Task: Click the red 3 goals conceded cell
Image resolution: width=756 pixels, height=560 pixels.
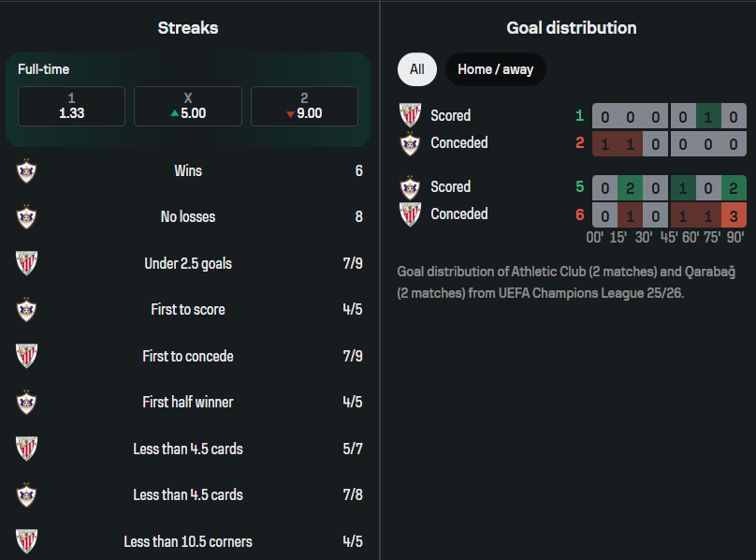Action: point(734,214)
